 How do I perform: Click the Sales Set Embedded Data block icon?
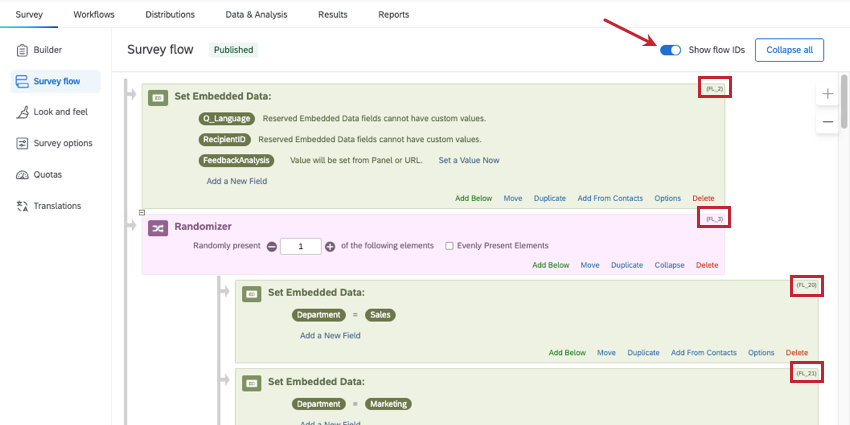252,294
